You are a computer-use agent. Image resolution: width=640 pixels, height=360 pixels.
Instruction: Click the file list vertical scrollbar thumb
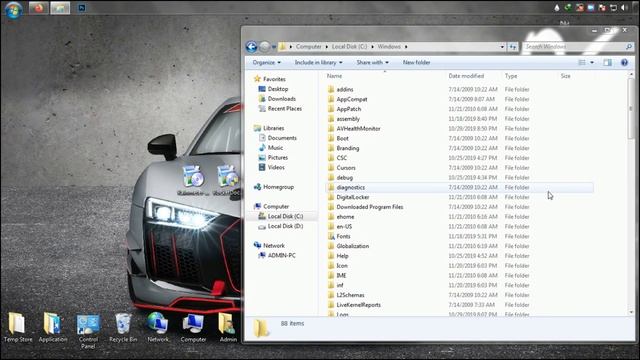pos(631,110)
